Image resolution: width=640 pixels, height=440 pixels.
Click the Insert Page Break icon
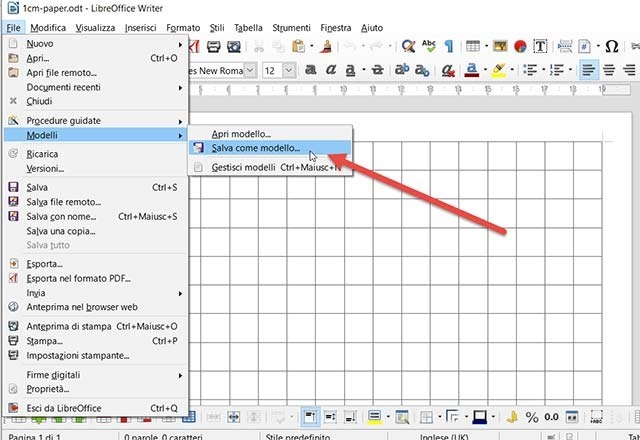(564, 47)
